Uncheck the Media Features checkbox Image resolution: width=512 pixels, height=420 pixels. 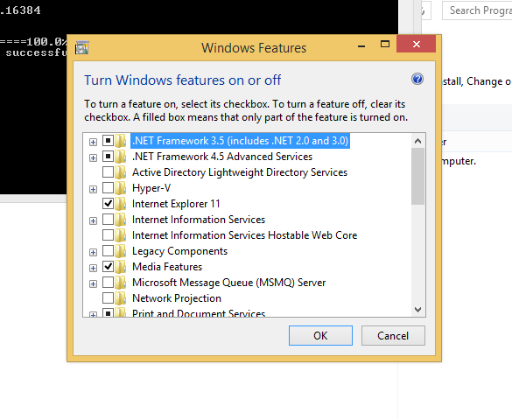(x=108, y=267)
